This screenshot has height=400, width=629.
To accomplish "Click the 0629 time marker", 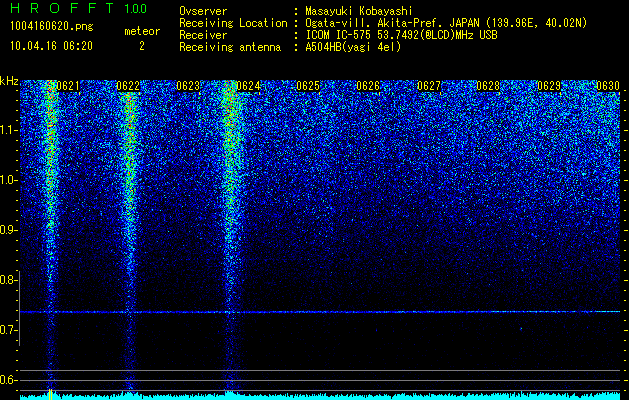I will point(549,86).
